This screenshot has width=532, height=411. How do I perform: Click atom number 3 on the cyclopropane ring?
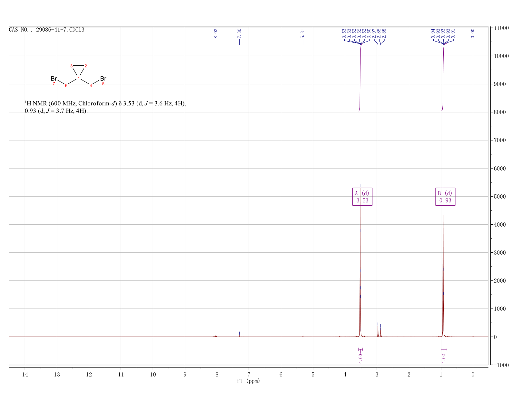point(72,66)
